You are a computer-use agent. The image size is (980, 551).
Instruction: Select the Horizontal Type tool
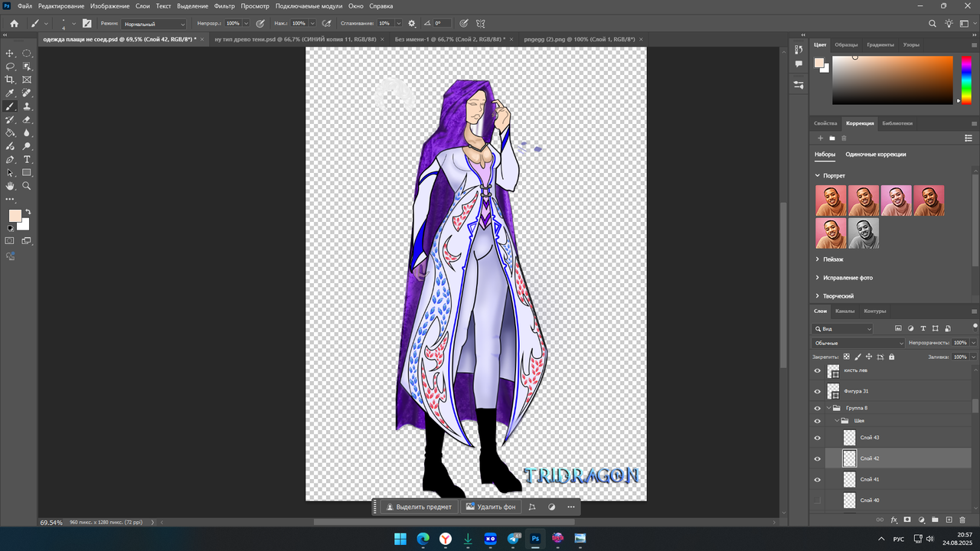pos(27,159)
